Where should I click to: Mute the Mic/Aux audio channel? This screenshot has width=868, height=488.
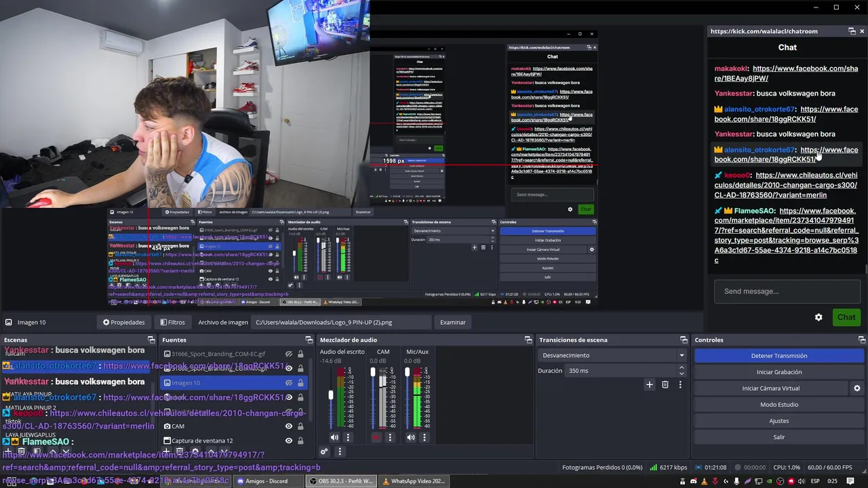(411, 438)
